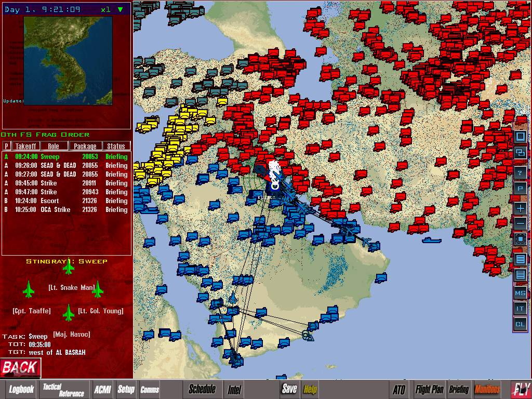
Task: Sort frag order by Role column
Action: (x=54, y=146)
